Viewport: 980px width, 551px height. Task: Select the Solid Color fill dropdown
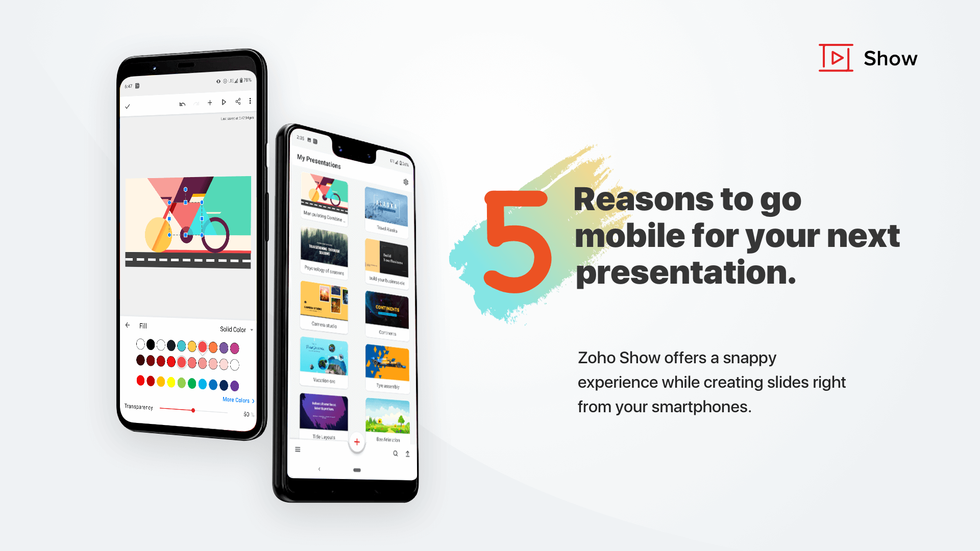235,330
